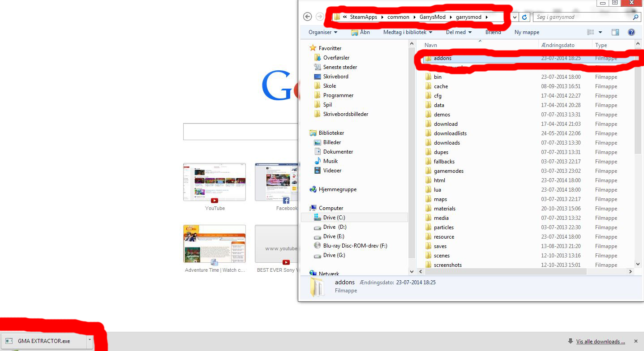The width and height of the screenshot is (644, 351).
Task: Open the Medtag i bibliotek dropdown
Action: coord(408,32)
